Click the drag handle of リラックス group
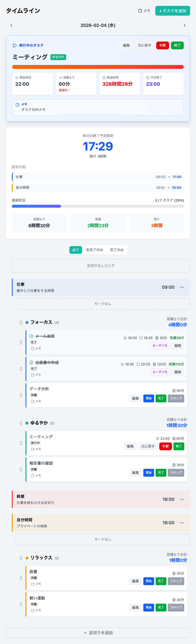This screenshot has width=196, height=644. 21,558
